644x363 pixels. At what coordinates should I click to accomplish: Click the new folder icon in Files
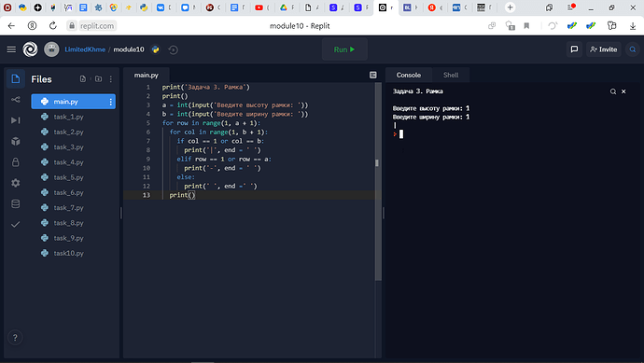pos(98,78)
